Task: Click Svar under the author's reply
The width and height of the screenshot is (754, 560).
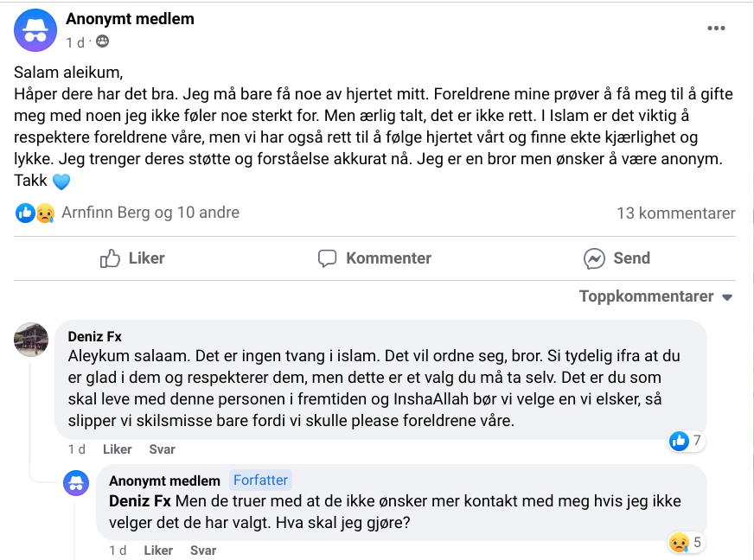Action: [203, 550]
